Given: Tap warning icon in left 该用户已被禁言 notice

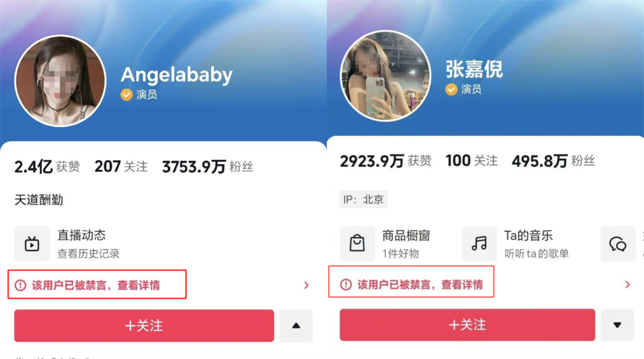Looking at the screenshot, I should (x=20, y=285).
